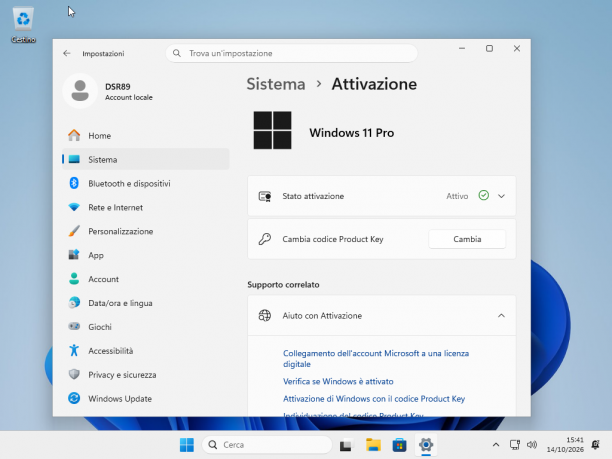Open the taskbar clock and date
The image size is (612, 459).
(565, 445)
